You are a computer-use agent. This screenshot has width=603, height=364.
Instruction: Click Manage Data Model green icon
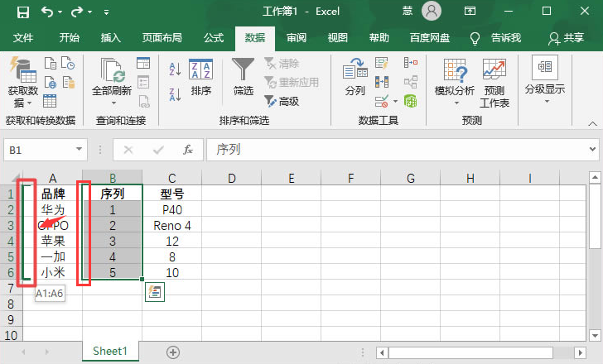tap(411, 101)
